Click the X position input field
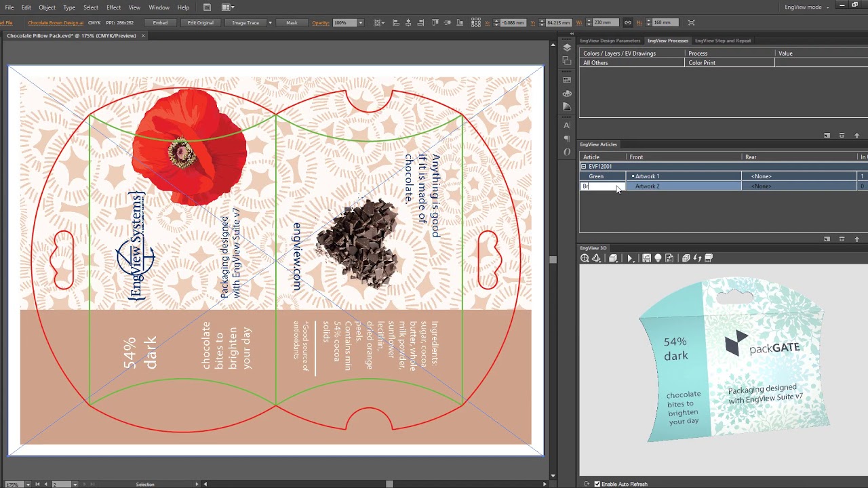This screenshot has width=868, height=488. pyautogui.click(x=513, y=22)
